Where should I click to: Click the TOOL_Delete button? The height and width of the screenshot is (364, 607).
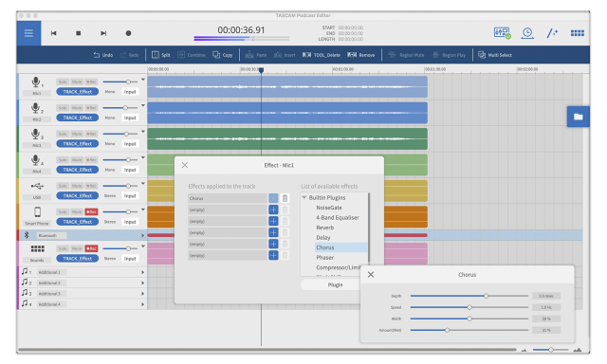coord(322,55)
